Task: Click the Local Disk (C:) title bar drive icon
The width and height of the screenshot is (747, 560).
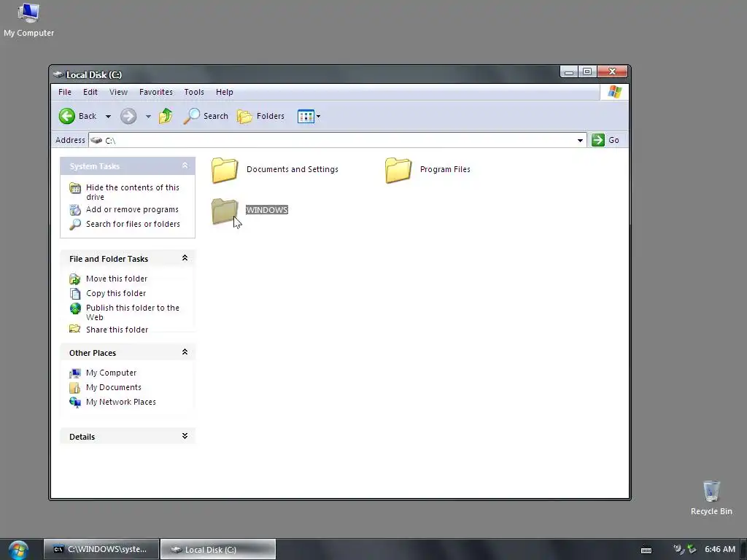Action: pos(58,74)
